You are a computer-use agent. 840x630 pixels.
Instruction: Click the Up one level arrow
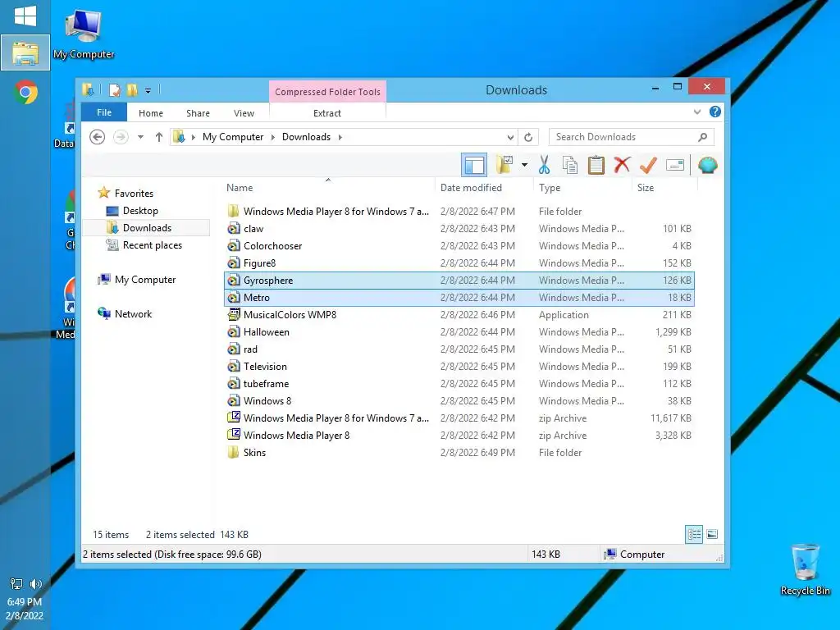pyautogui.click(x=158, y=137)
